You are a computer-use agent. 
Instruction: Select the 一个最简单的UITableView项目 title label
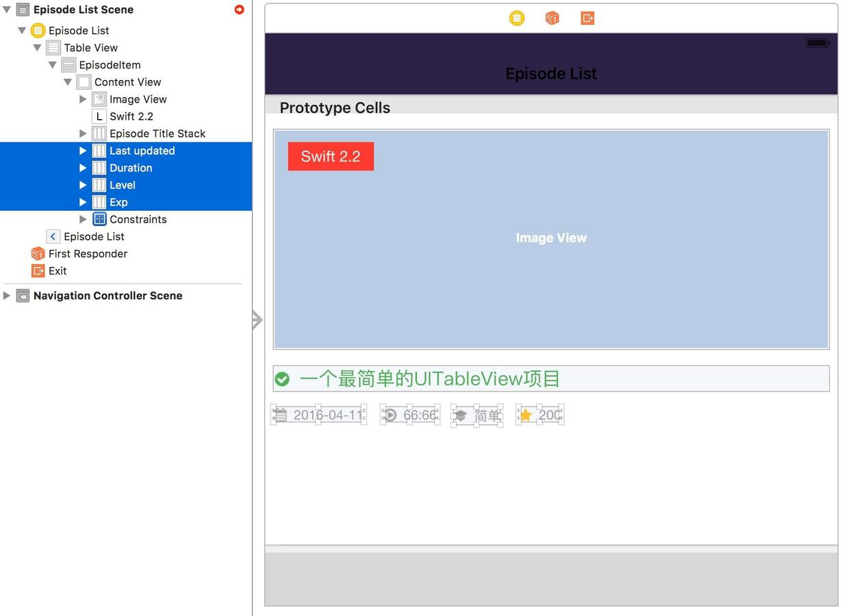430,378
